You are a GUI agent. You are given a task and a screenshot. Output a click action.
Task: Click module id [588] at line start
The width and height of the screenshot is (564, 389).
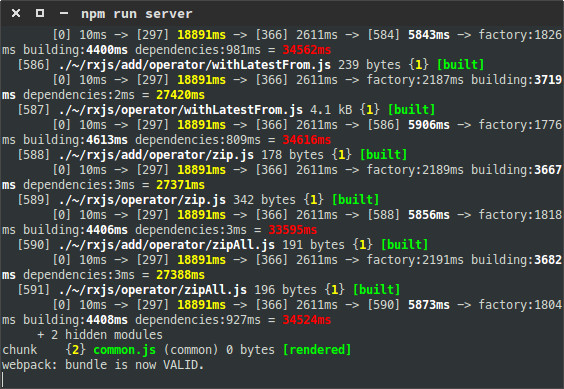34,155
